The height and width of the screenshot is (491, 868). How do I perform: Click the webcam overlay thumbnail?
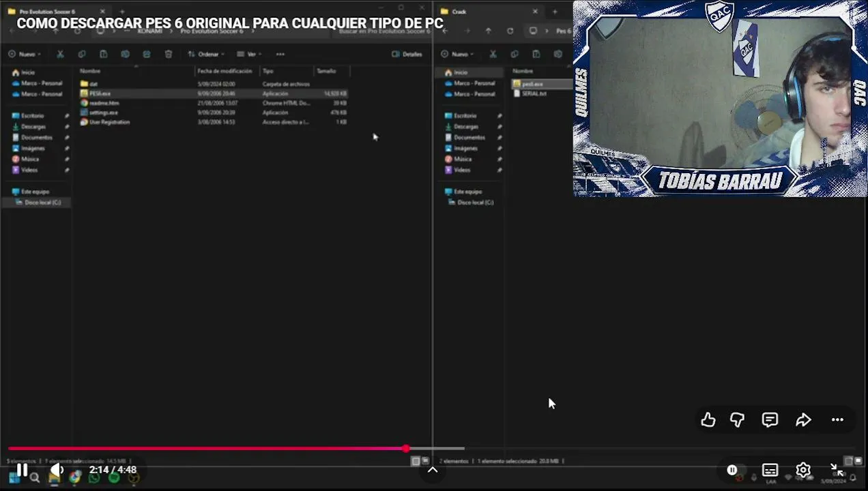(x=720, y=99)
